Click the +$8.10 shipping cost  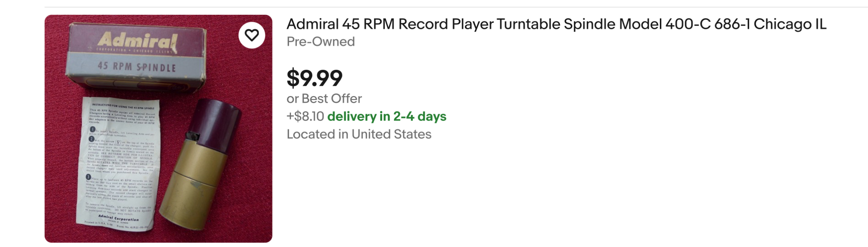(305, 116)
